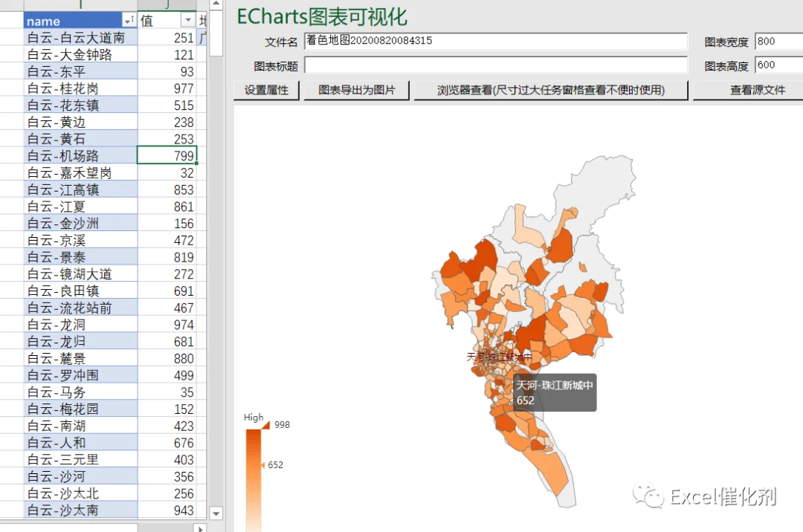Select the value cell 943
This screenshot has width=803, height=532.
coord(167,510)
